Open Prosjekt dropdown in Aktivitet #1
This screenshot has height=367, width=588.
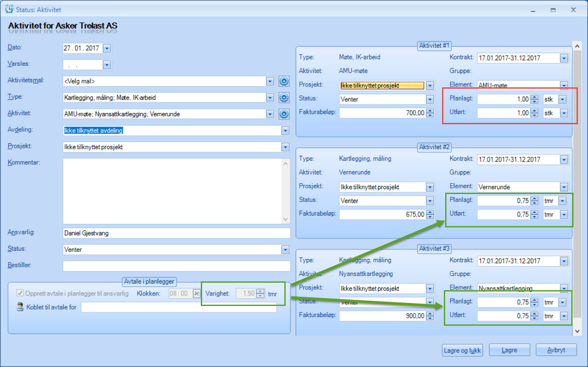(x=430, y=86)
